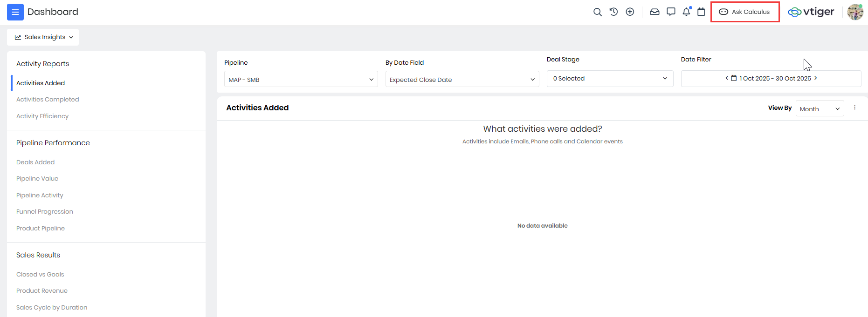Image resolution: width=868 pixels, height=317 pixels.
Task: Open the notifications bell icon
Action: point(686,12)
